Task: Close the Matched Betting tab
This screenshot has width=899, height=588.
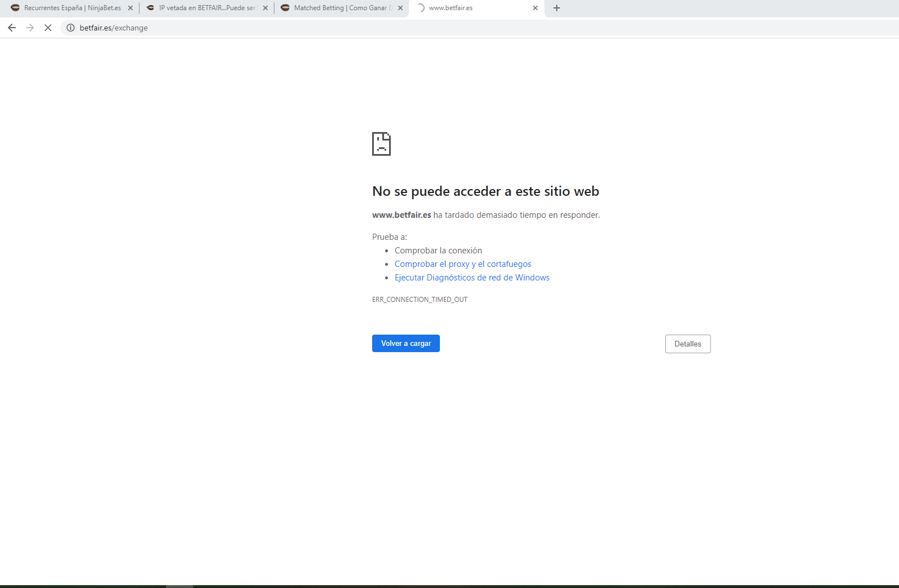Action: (400, 8)
